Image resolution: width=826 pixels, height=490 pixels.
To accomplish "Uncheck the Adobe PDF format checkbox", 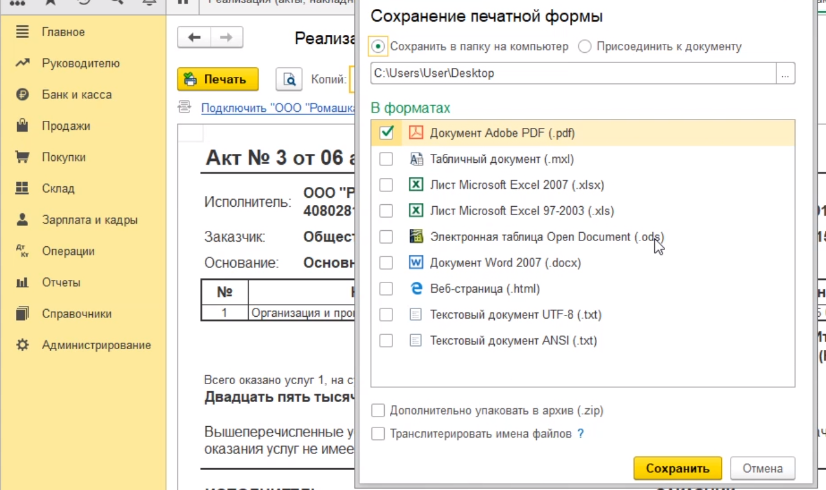I will (x=386, y=132).
